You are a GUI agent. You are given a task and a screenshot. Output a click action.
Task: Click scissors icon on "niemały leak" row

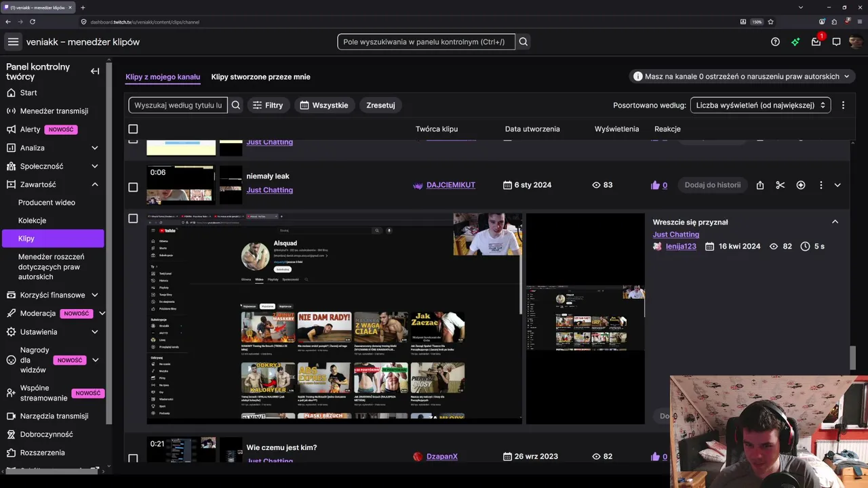(x=781, y=185)
